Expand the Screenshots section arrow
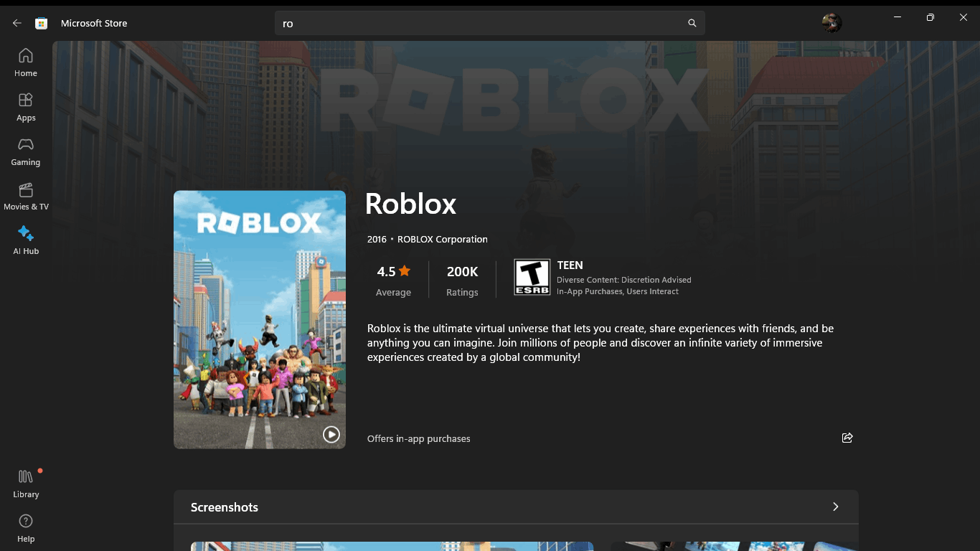The image size is (980, 551). pos(835,507)
